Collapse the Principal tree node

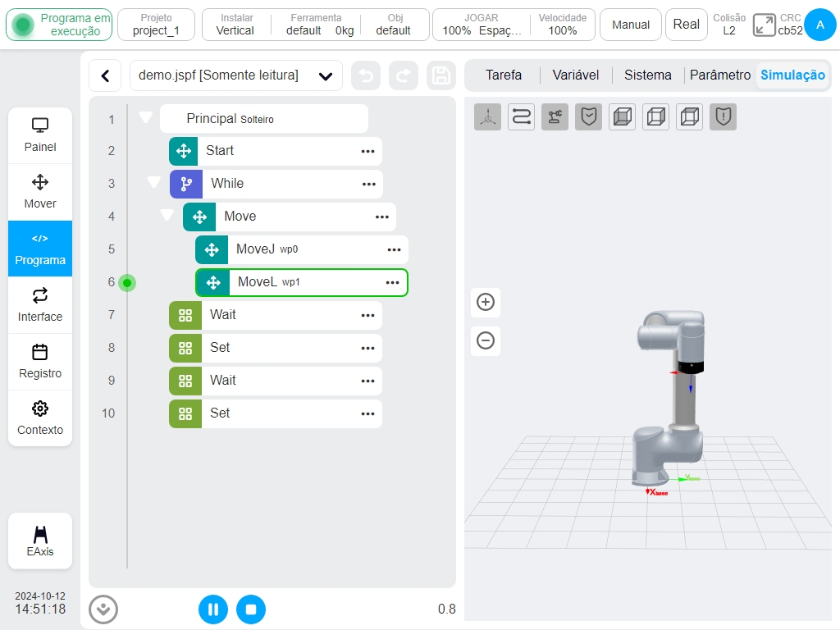146,116
